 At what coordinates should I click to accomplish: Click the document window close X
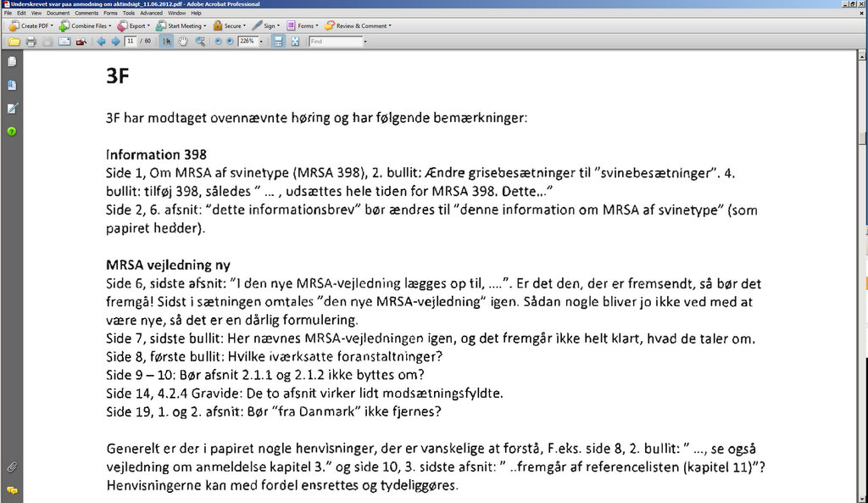pyautogui.click(x=861, y=13)
